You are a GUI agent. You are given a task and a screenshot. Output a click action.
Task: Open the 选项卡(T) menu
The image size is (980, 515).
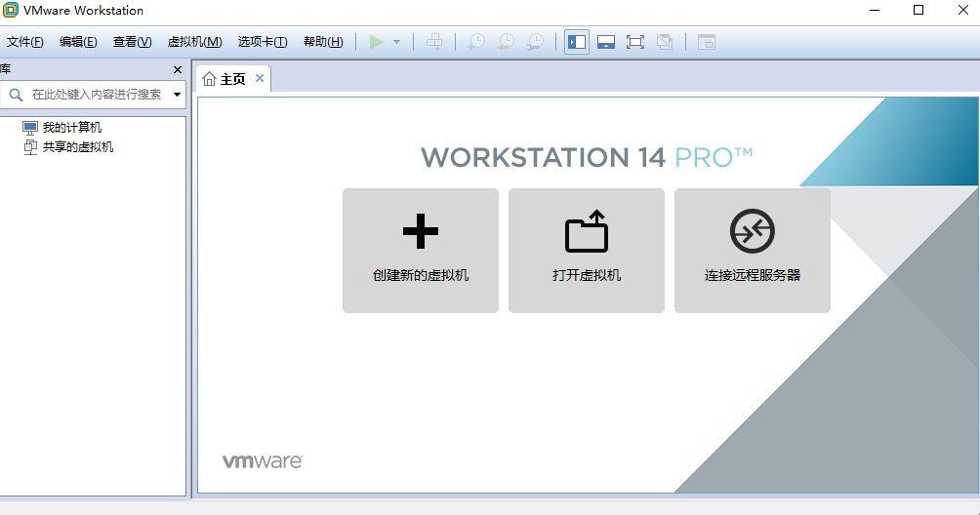point(263,42)
